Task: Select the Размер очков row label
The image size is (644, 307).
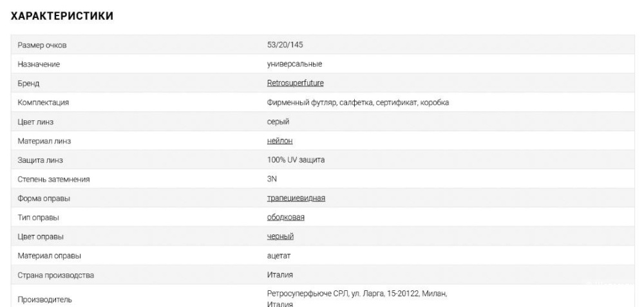Action: 43,45
